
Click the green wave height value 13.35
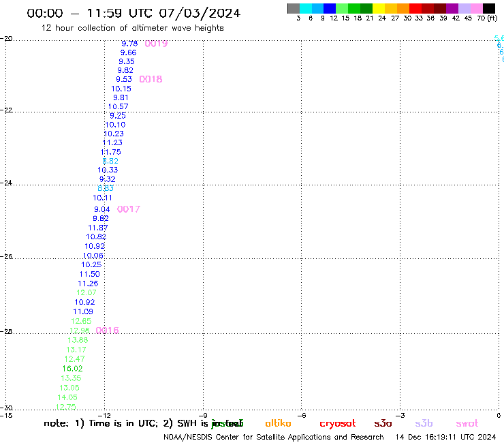point(71,378)
